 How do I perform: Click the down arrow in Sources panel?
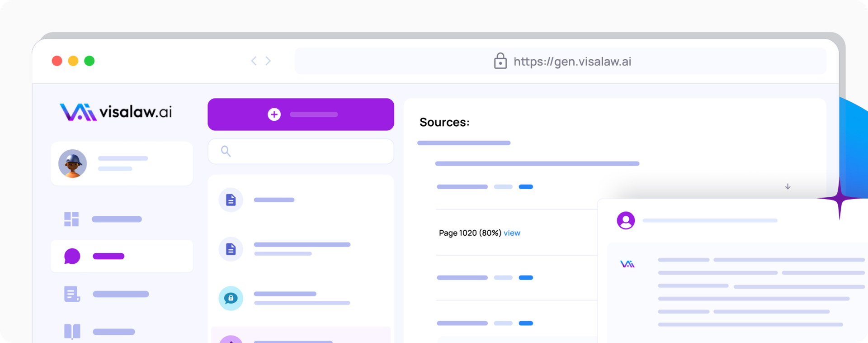click(788, 186)
